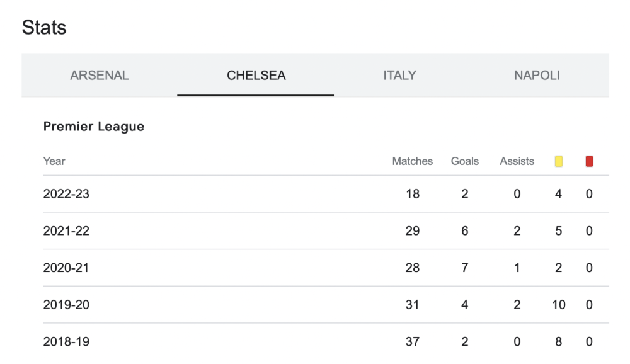Click the 37 matches value for 2018-19
630x364 pixels.
tap(412, 341)
